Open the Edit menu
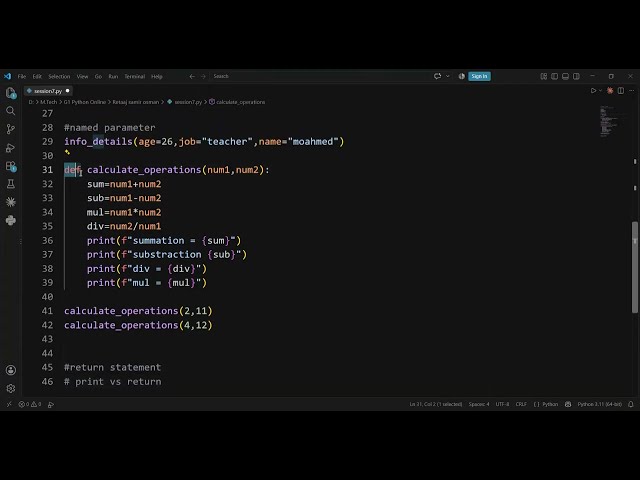 tap(37, 76)
